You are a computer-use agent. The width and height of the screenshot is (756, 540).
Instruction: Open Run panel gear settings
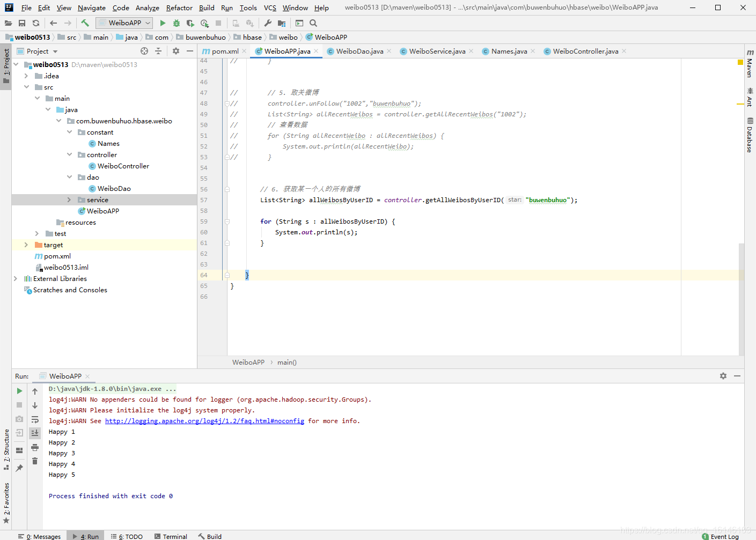click(723, 376)
